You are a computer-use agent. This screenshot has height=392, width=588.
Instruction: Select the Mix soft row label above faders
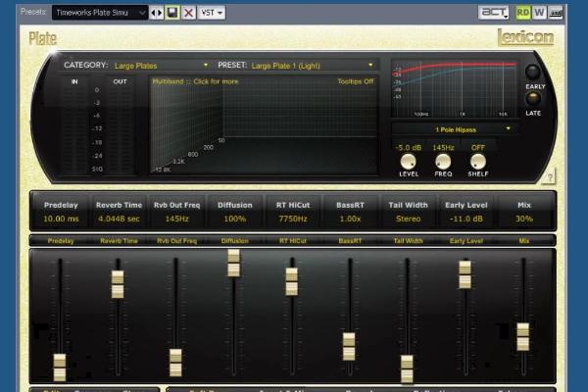(x=524, y=241)
